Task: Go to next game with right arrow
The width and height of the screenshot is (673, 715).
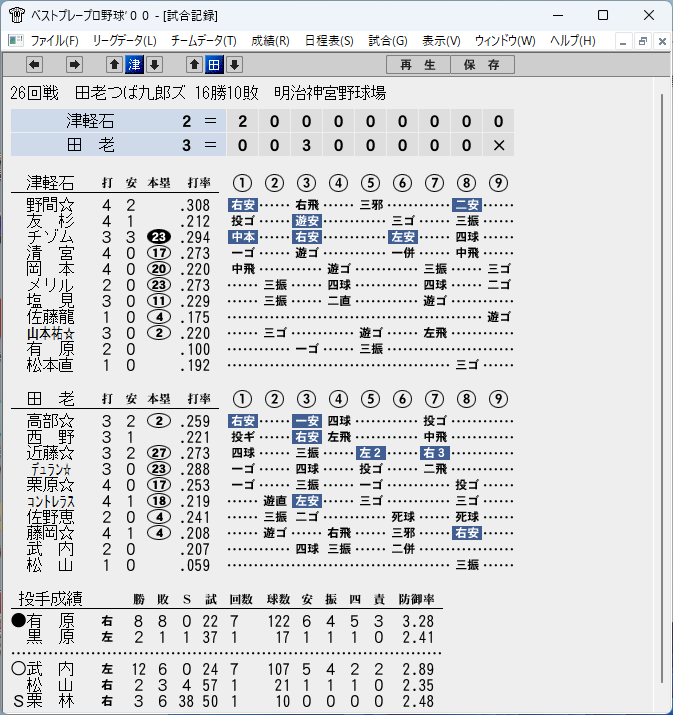Action: [74, 65]
